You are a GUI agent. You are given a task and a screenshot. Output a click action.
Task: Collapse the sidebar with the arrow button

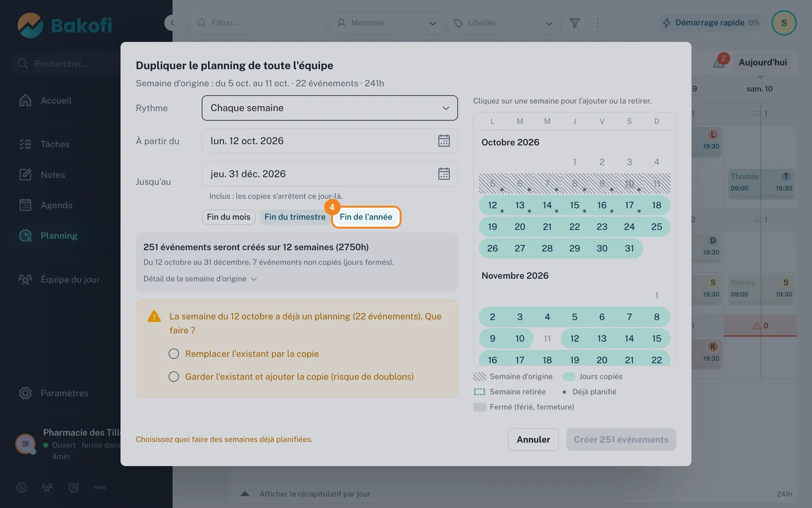tap(172, 23)
